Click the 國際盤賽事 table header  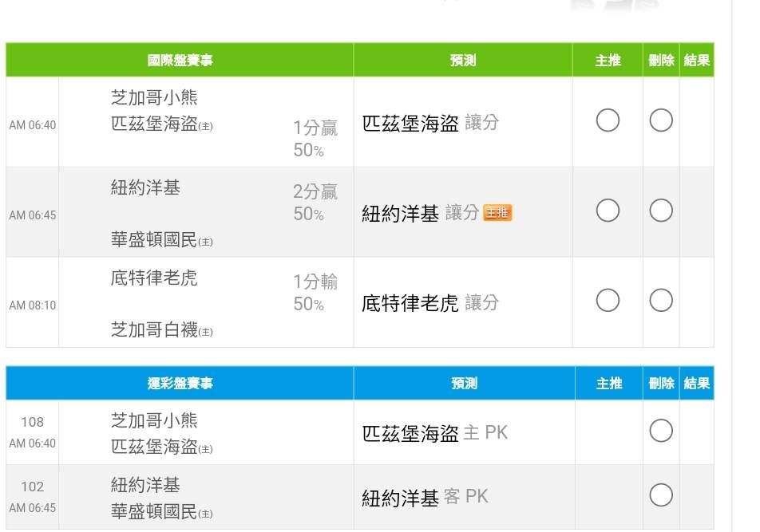[180, 61]
